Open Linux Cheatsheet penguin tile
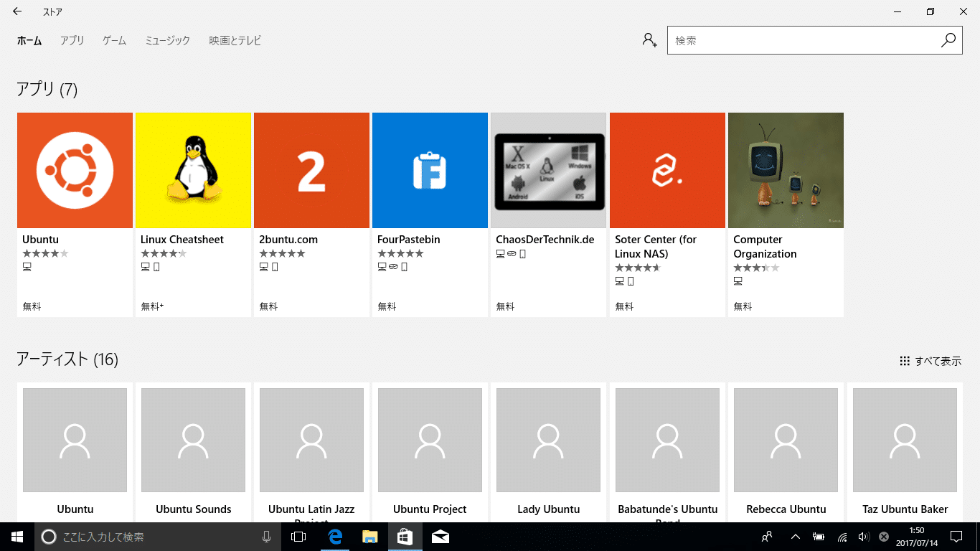Image resolution: width=980 pixels, height=551 pixels. (x=193, y=170)
